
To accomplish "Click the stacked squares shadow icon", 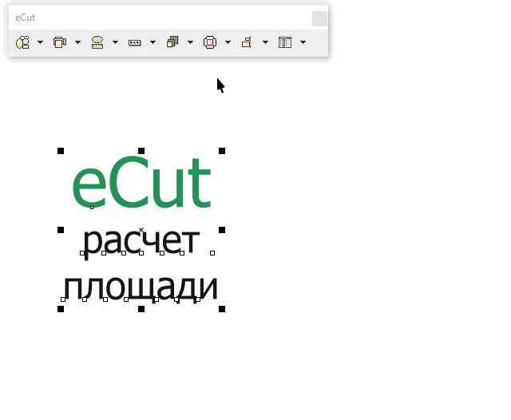I will [x=172, y=42].
